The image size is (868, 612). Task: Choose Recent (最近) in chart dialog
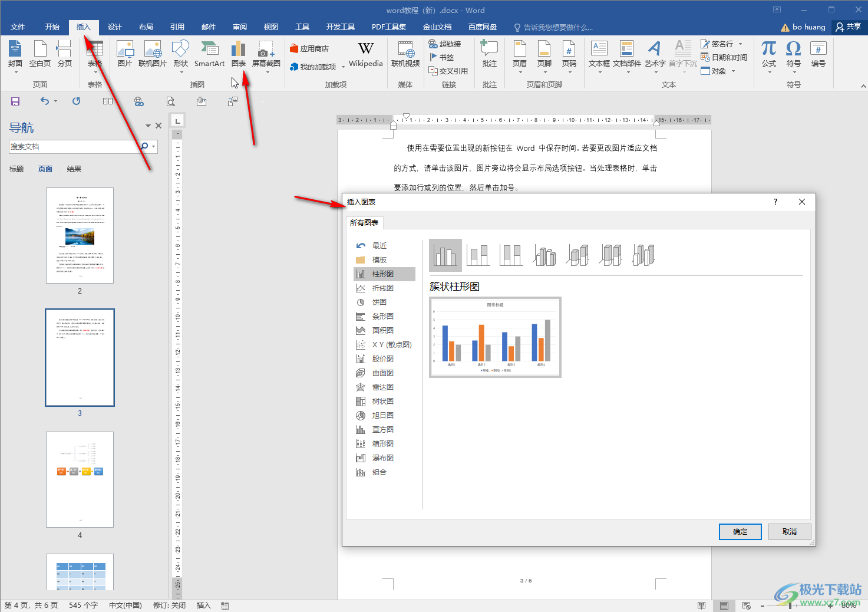click(384, 246)
